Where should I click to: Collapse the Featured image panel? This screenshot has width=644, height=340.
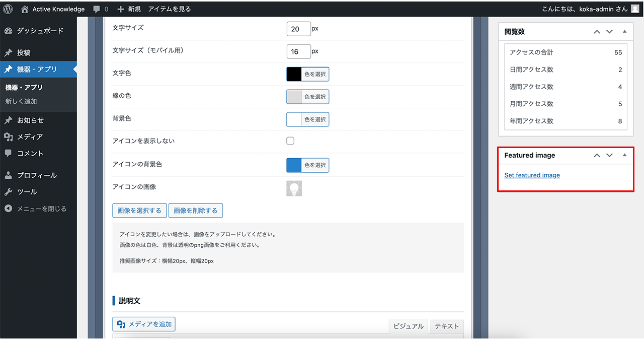(x=624, y=155)
